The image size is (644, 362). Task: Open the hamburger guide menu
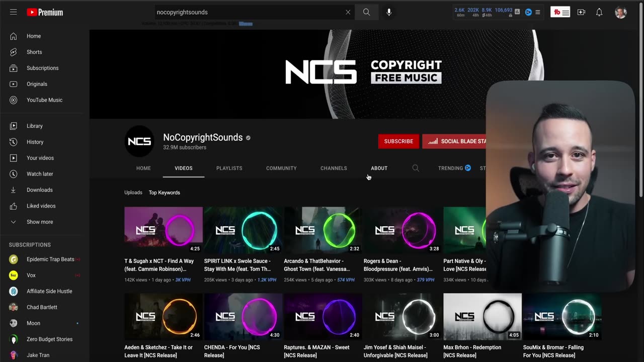click(x=14, y=12)
